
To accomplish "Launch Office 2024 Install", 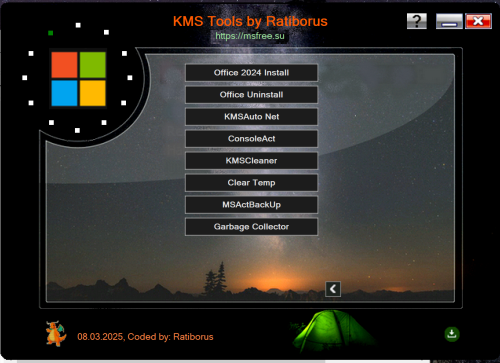I will (x=251, y=73).
